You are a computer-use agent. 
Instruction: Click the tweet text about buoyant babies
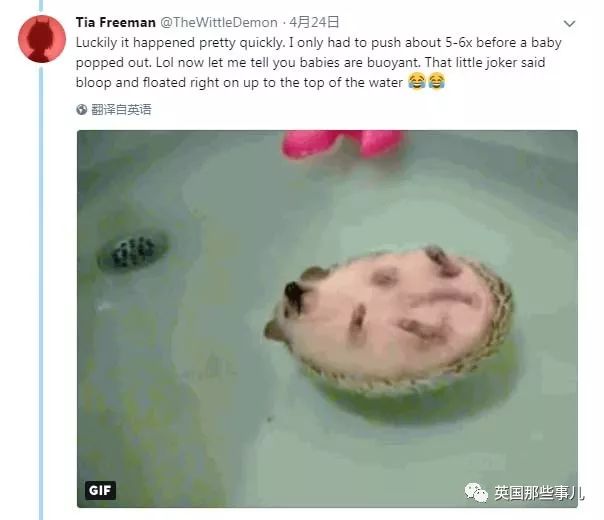[x=318, y=62]
